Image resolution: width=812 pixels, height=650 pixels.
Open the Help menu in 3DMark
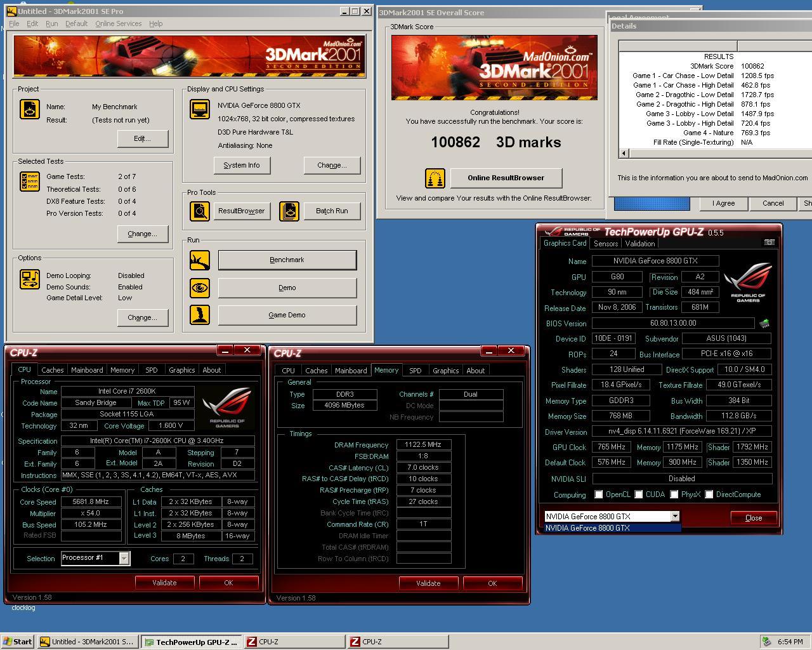pyautogui.click(x=156, y=23)
